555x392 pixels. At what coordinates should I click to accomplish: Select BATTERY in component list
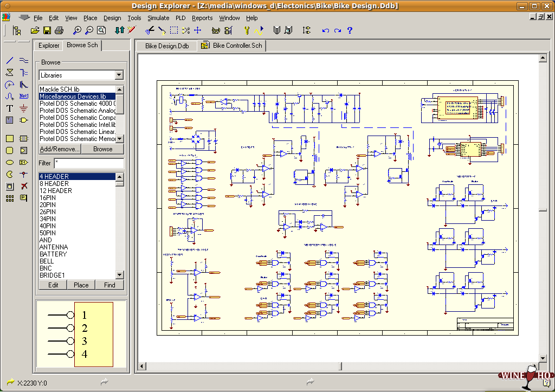click(77, 254)
